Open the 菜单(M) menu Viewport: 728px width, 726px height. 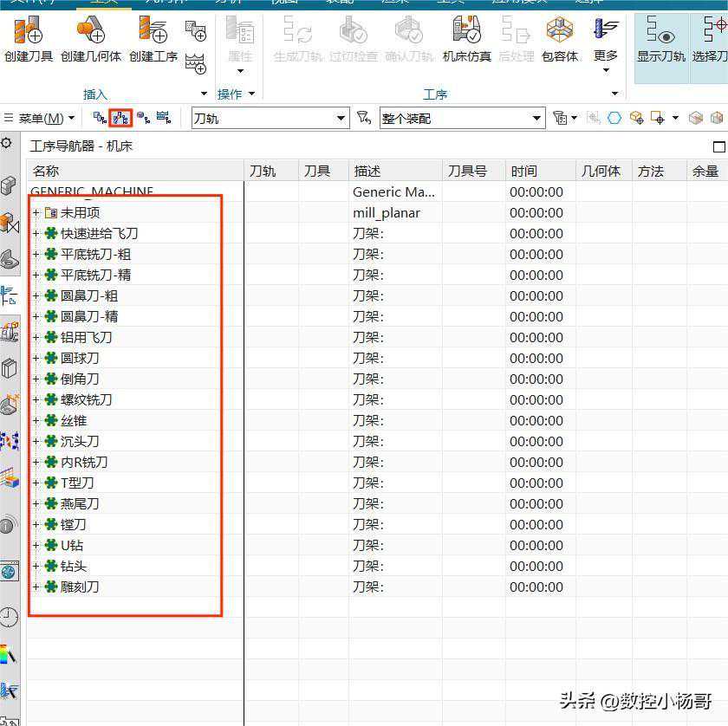click(x=41, y=118)
